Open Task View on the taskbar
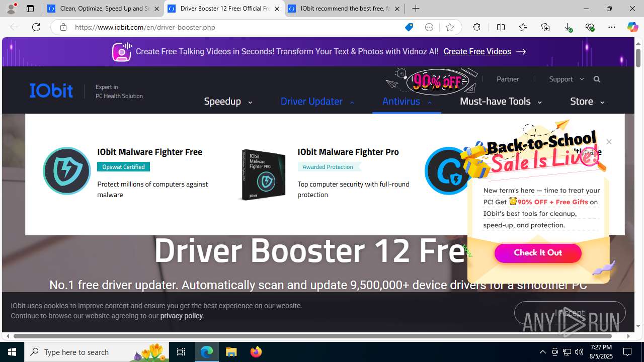Screen dimensions: 644x362 click(181, 352)
